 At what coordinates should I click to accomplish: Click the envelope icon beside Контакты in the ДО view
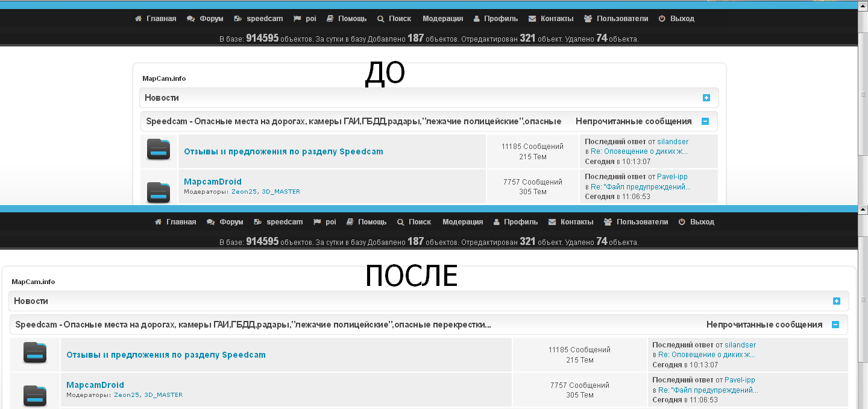click(x=532, y=19)
